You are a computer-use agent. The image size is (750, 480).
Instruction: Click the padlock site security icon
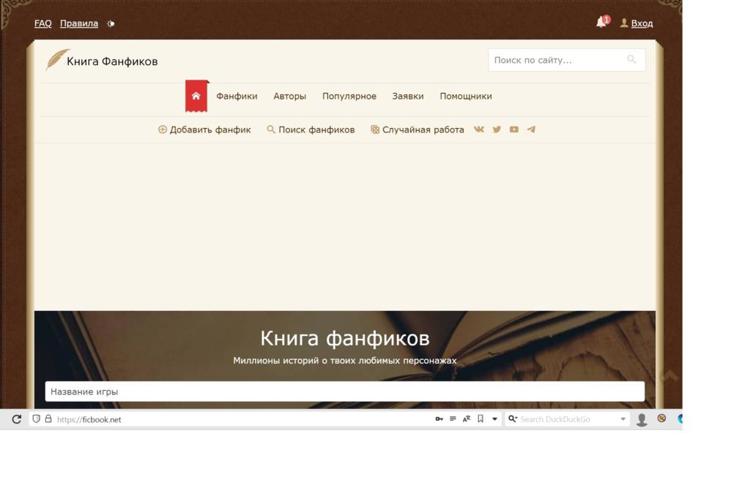coord(48,419)
